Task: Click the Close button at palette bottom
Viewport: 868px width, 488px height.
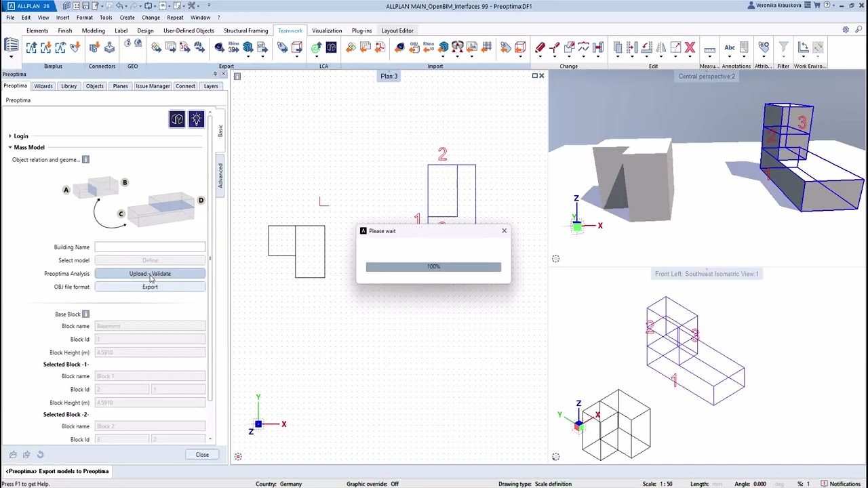Action: (x=202, y=455)
